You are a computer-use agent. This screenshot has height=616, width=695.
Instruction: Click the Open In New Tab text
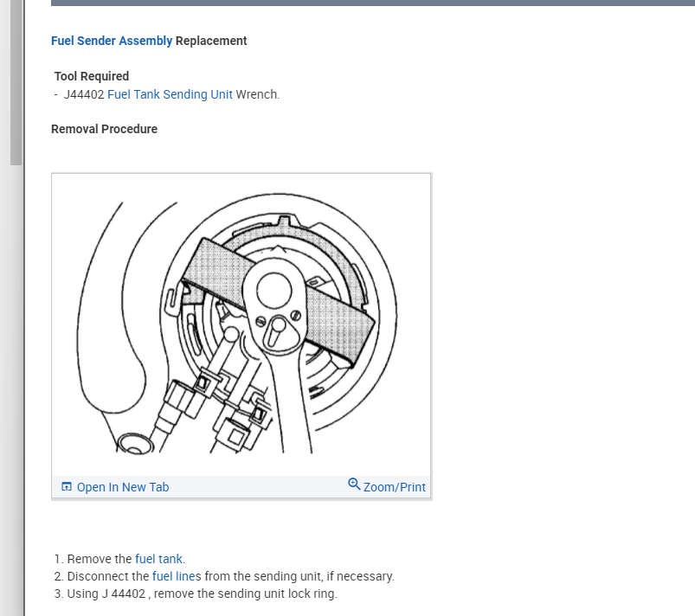pyautogui.click(x=123, y=487)
